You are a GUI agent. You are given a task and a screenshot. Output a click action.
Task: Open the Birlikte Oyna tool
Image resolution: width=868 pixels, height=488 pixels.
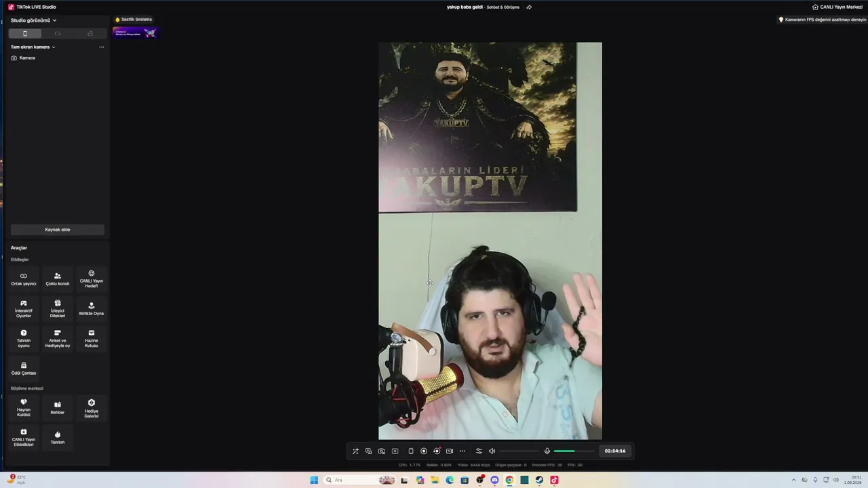coord(92,308)
